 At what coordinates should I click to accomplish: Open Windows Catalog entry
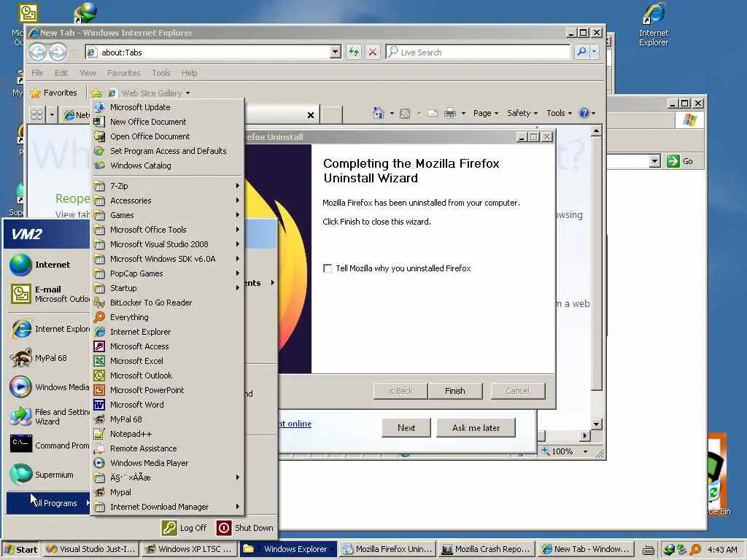(x=168, y=166)
